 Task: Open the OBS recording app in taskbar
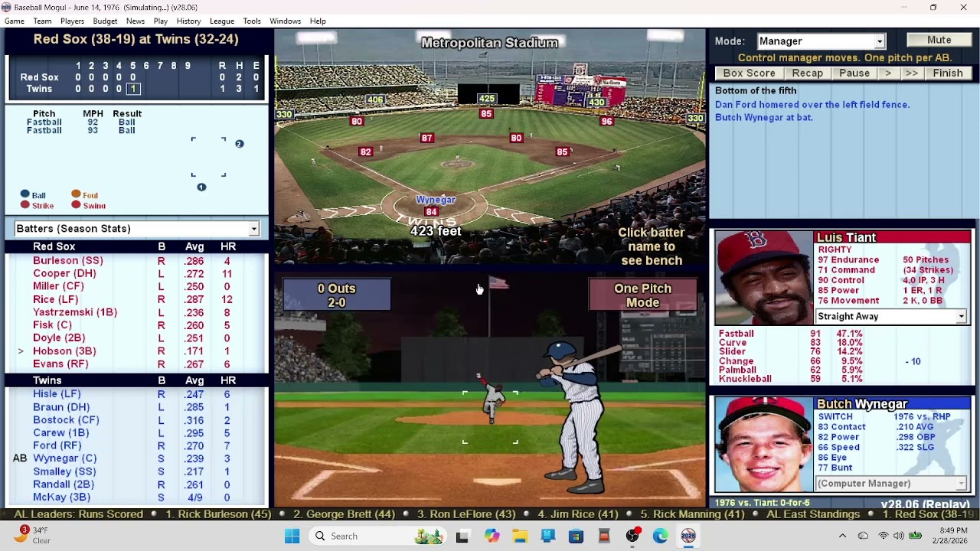(632, 536)
